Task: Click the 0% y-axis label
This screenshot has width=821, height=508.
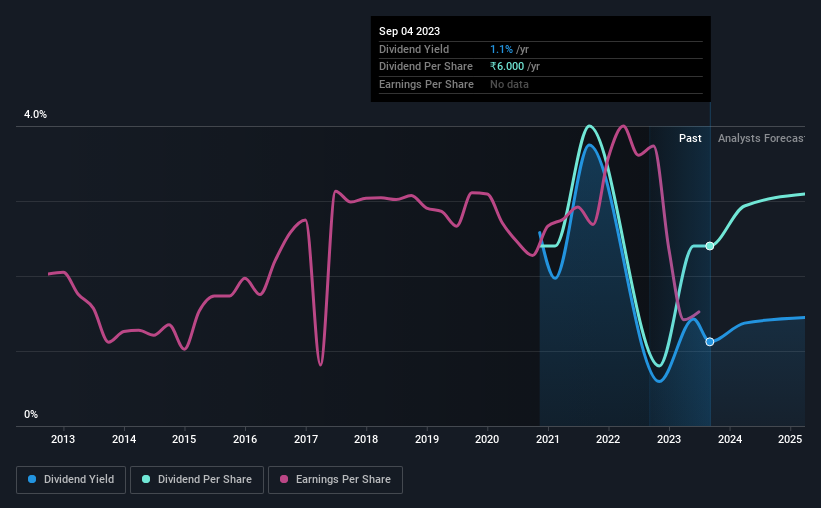Action: pos(31,414)
